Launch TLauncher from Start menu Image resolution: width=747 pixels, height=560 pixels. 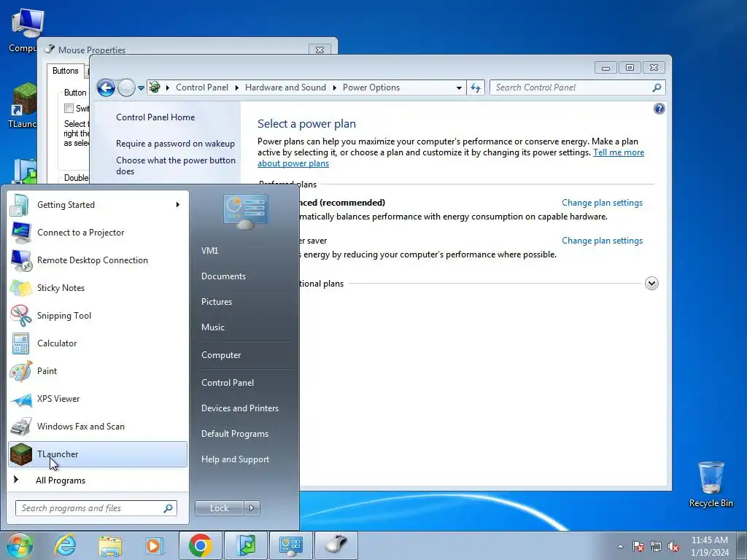[98, 454]
